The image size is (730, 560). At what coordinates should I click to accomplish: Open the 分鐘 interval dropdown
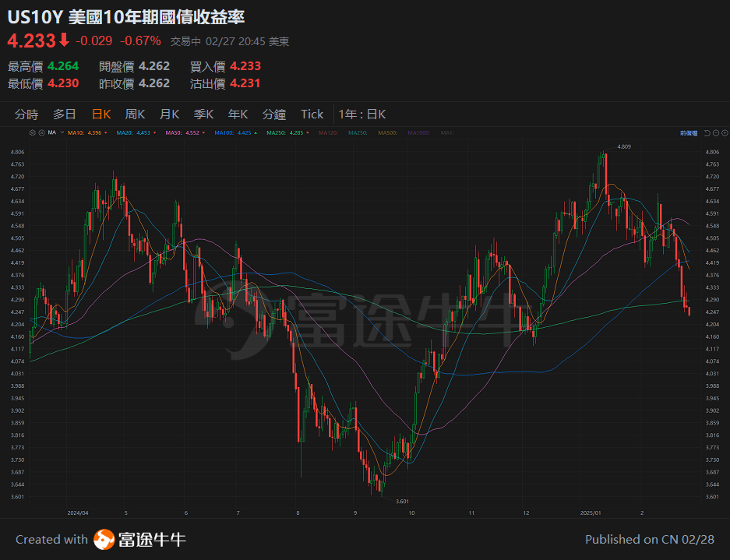[274, 114]
